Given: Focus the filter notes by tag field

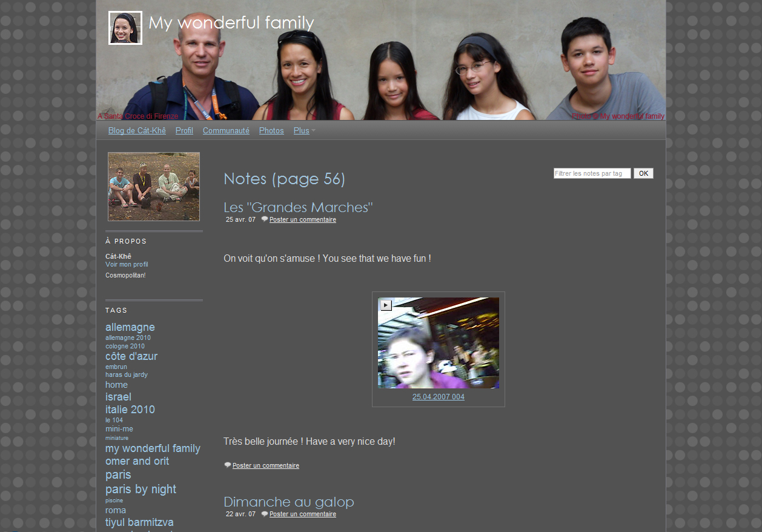Looking at the screenshot, I should tap(592, 173).
